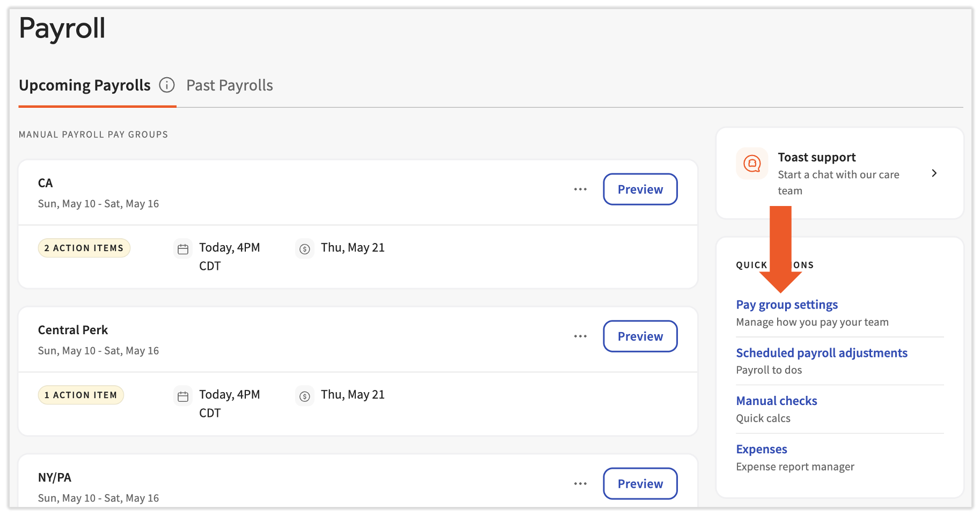Select the Upcoming Payrolls tab
Screen dimensions: 980x515
coord(85,85)
